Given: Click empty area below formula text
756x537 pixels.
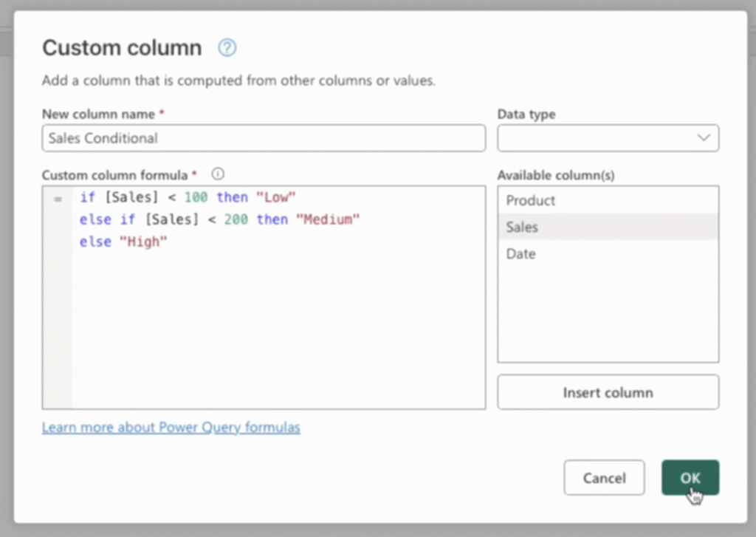Looking at the screenshot, I should coord(278,332).
